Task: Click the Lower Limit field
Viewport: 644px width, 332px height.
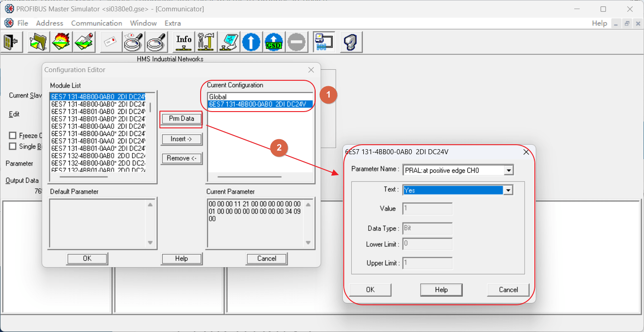Action: (x=427, y=244)
